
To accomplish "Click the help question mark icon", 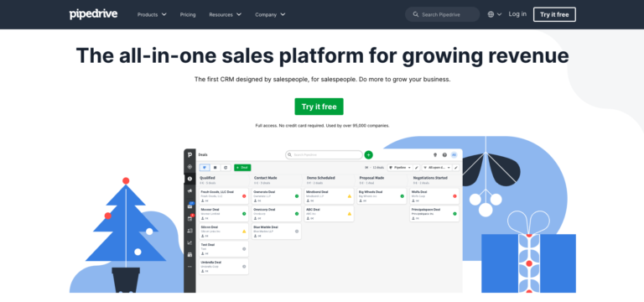I will point(444,155).
